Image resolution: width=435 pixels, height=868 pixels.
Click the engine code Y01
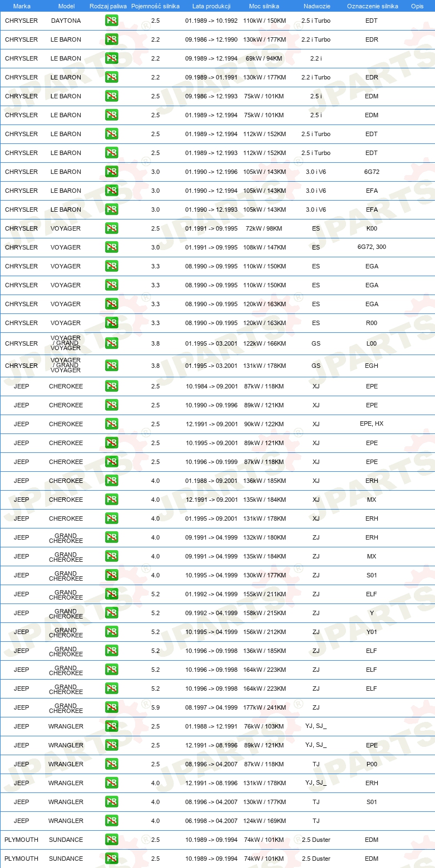pos(372,632)
